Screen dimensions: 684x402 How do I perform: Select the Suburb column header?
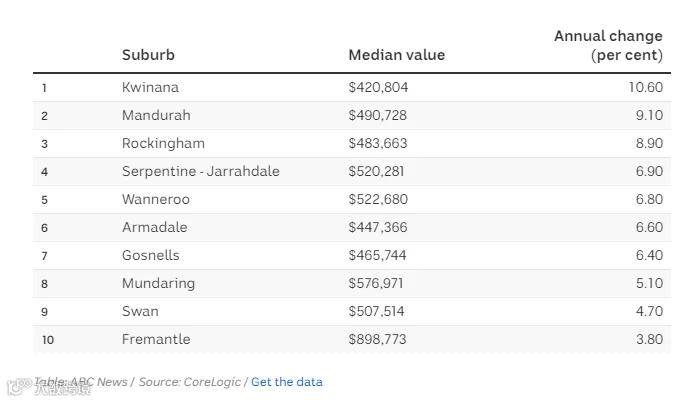pos(148,55)
